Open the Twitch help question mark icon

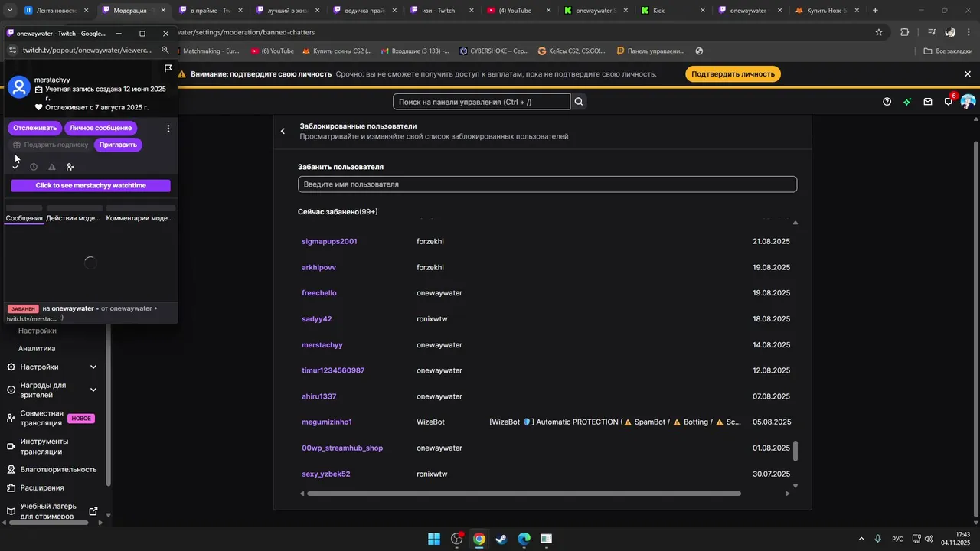point(887,102)
